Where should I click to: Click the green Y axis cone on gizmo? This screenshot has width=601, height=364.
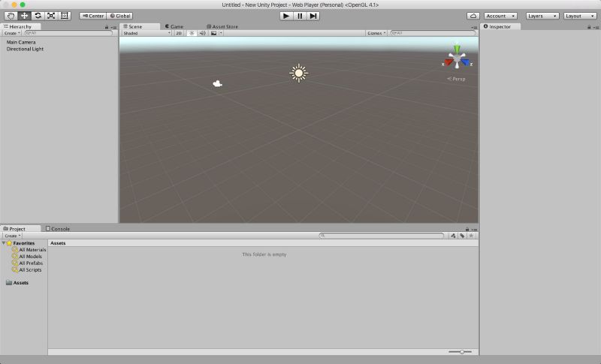coord(457,49)
